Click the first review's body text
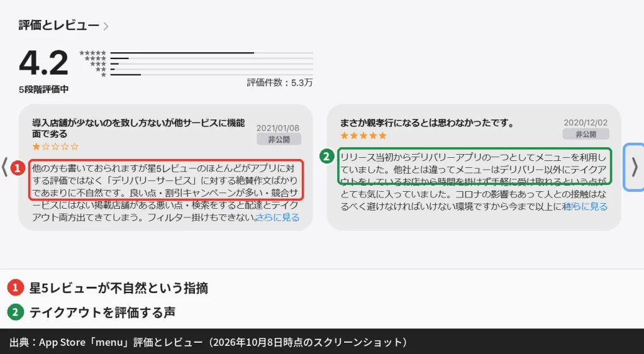Screen dimensions: 644x354 [165, 192]
